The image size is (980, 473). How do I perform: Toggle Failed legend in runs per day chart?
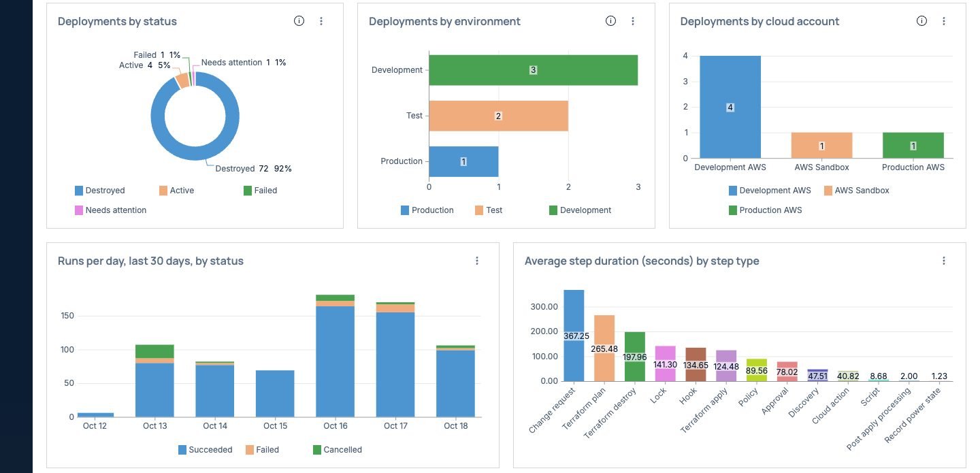click(x=262, y=450)
